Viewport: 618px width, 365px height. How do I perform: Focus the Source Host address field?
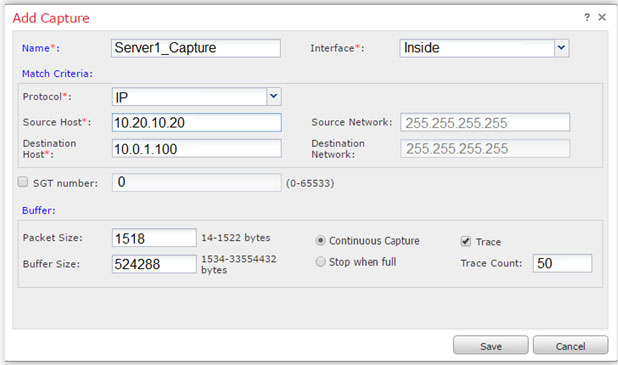tap(197, 123)
